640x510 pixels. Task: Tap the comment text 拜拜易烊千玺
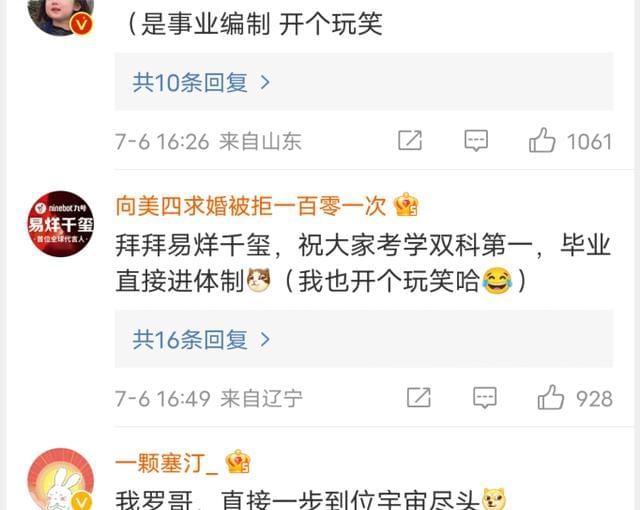(x=193, y=245)
